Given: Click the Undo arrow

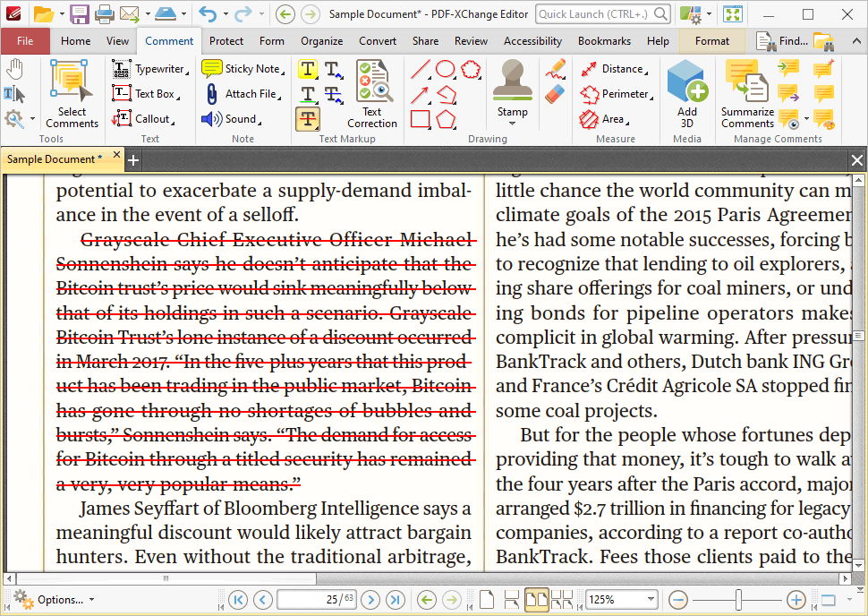Looking at the screenshot, I should tap(208, 13).
